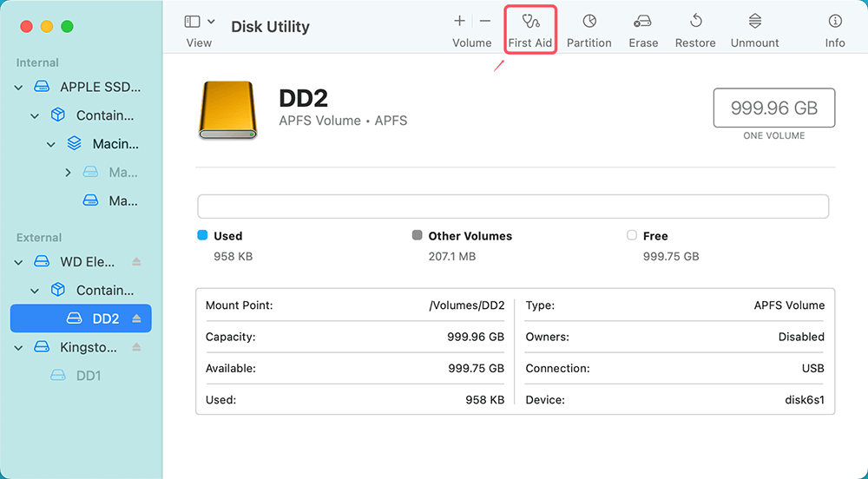Click the golden DD2 drive thumbnail
This screenshot has height=479, width=868.
(228, 110)
